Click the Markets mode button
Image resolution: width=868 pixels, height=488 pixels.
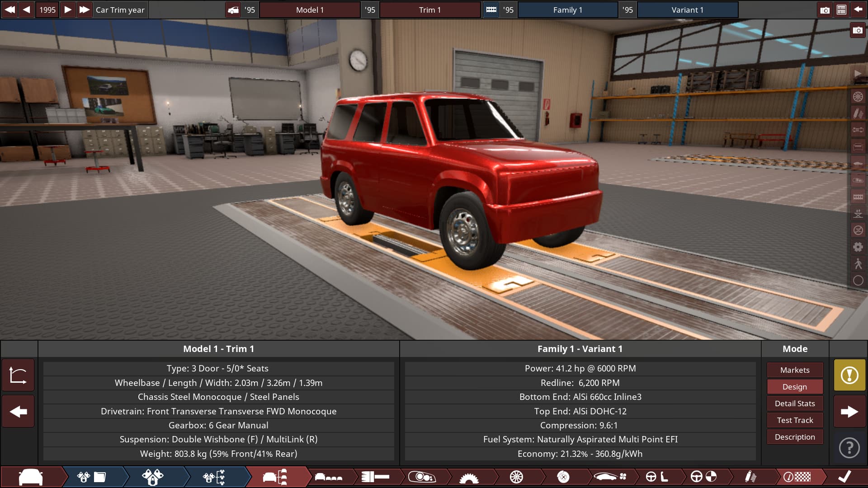point(794,370)
